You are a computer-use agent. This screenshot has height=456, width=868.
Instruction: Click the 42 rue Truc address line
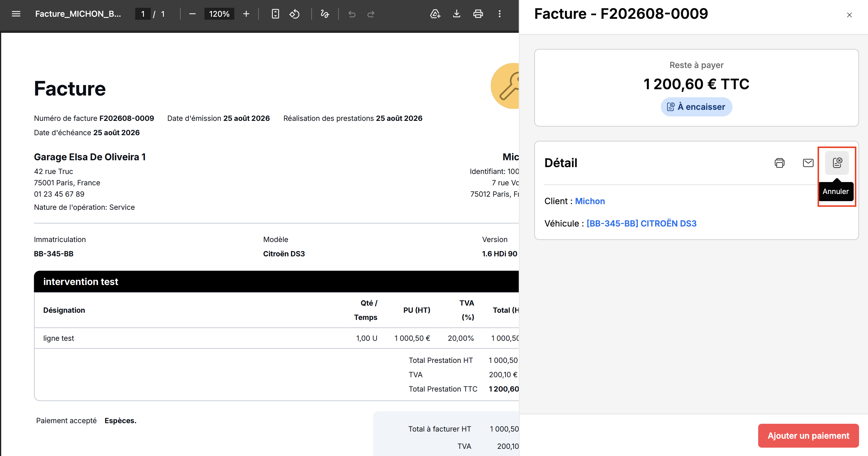pyautogui.click(x=53, y=171)
